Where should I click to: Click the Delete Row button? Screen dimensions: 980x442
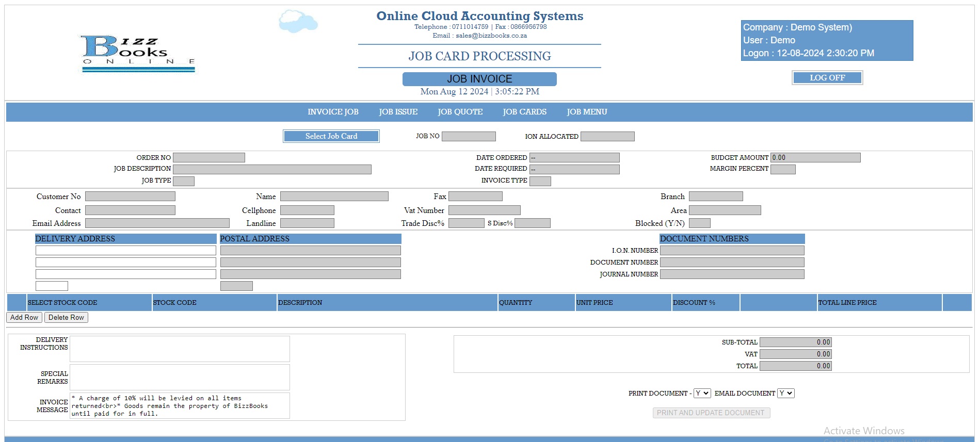pos(66,318)
